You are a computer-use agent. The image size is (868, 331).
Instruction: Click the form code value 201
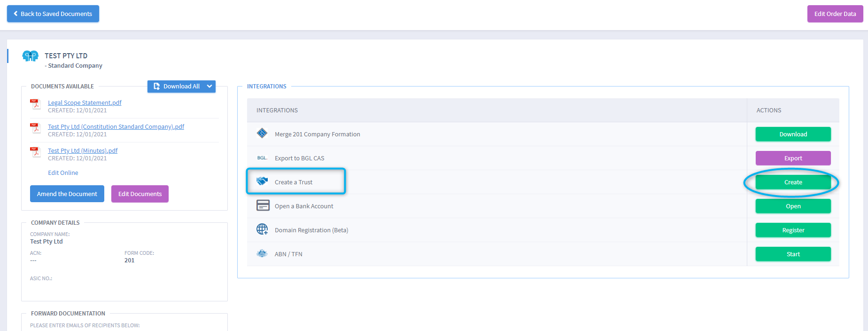click(130, 260)
